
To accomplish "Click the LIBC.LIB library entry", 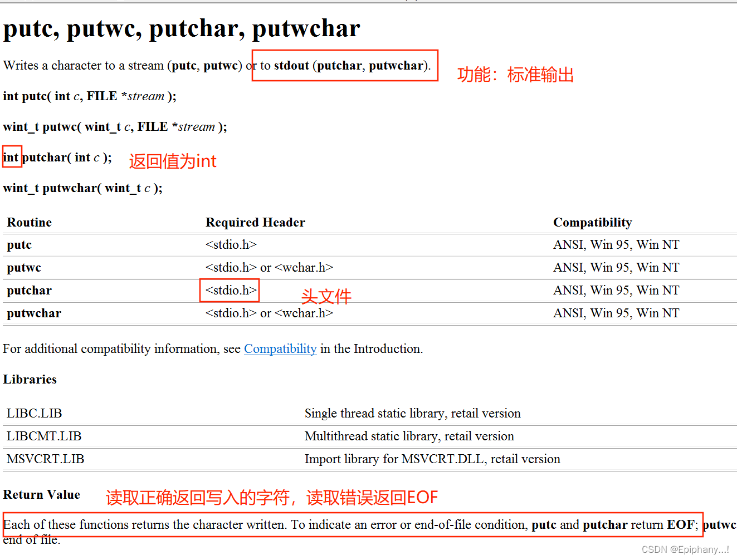I will pos(34,414).
